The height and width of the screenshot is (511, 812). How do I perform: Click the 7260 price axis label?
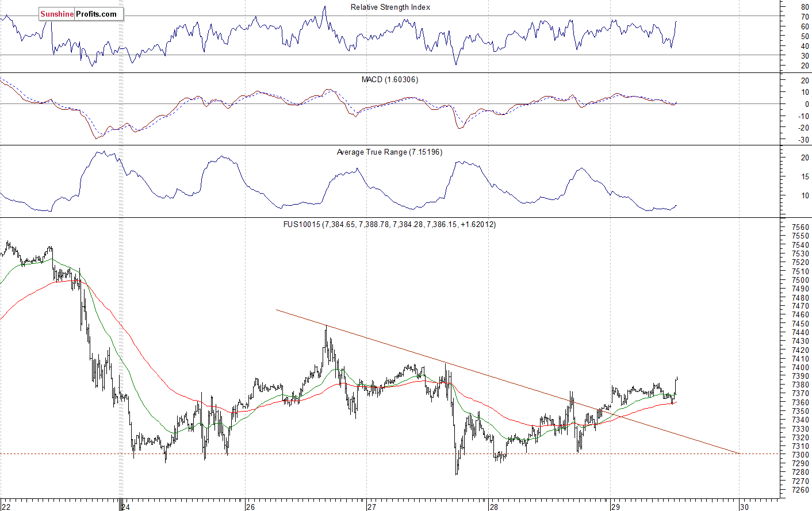800,490
